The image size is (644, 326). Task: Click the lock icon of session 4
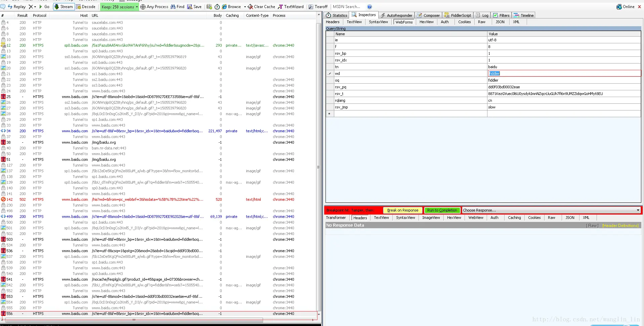coord(3,22)
